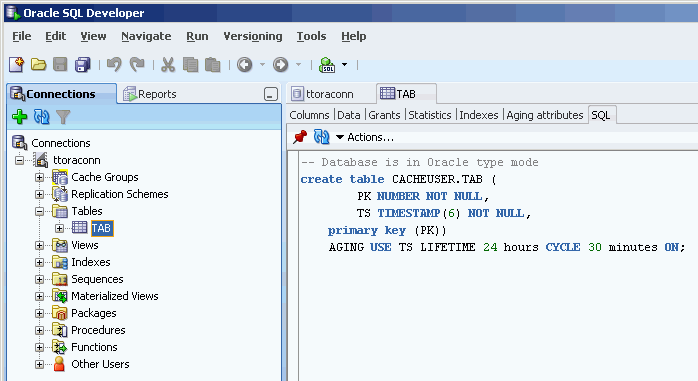The image size is (698, 381).
Task: Expand the Materialized Views node
Action: tap(39, 296)
